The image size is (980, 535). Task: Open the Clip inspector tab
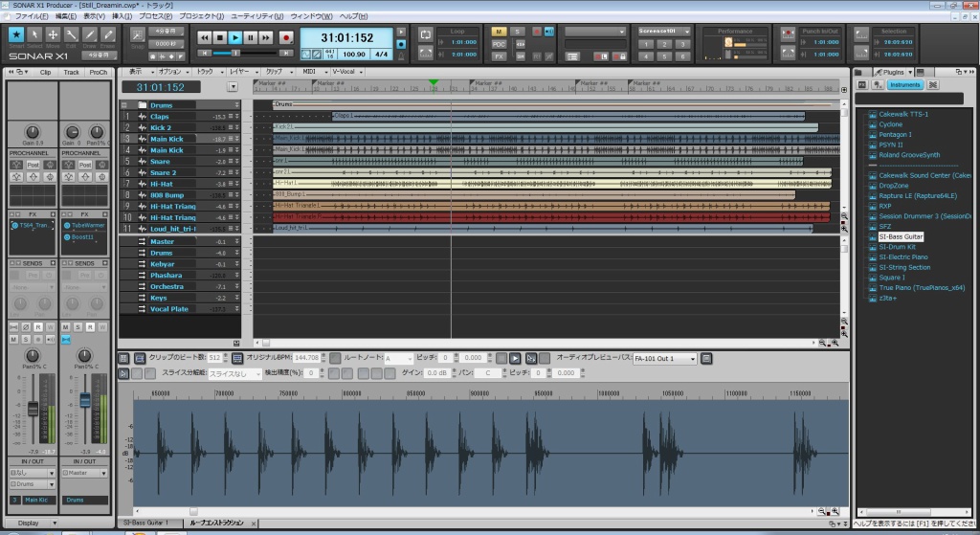[46, 72]
